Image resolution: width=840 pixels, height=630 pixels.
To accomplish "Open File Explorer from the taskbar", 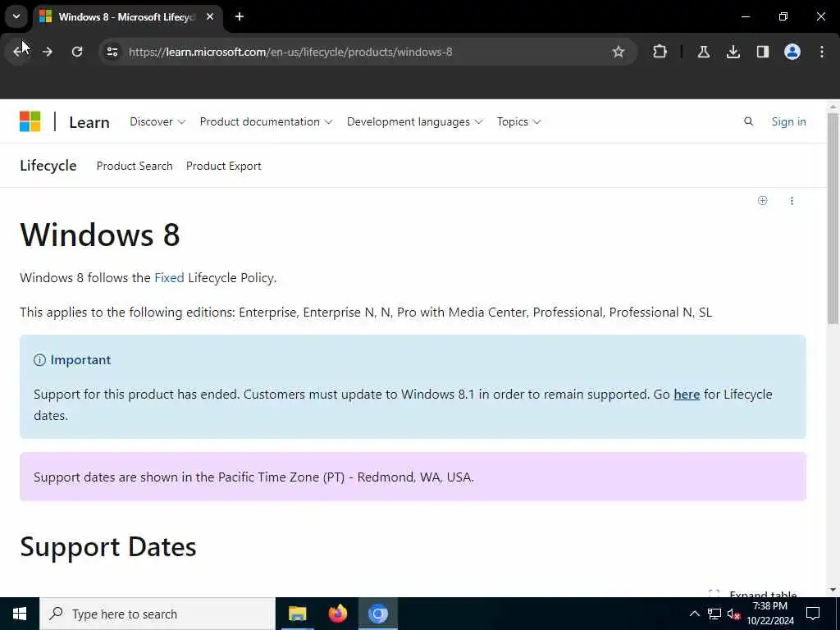I will (297, 614).
